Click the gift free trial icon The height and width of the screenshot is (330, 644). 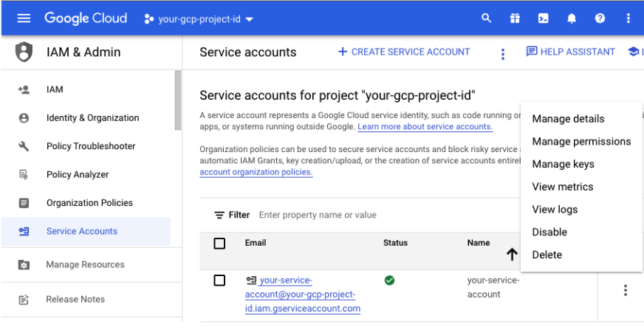point(515,18)
